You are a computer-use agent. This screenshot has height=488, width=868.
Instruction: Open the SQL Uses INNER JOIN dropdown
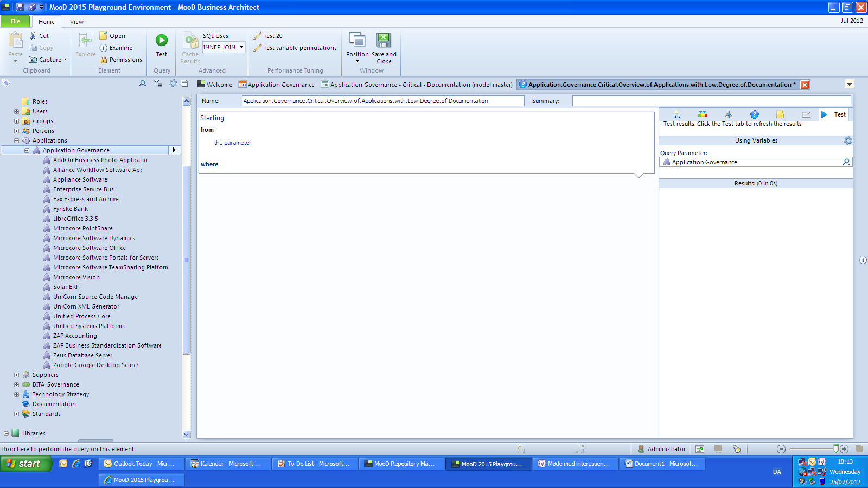[x=241, y=47]
